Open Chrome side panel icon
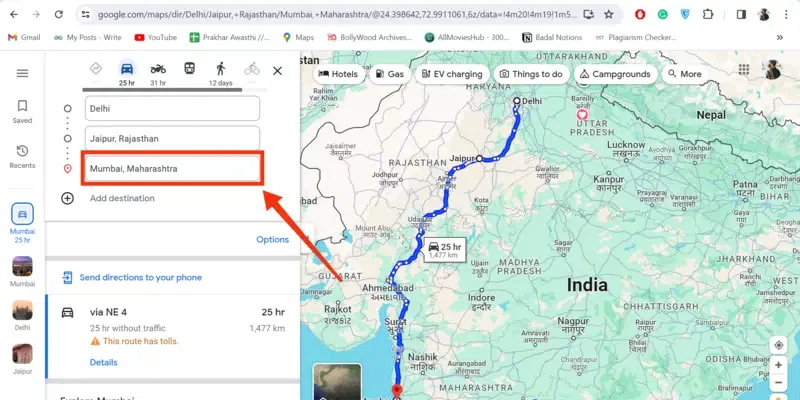Screen dimensions: 800x400 click(x=741, y=14)
